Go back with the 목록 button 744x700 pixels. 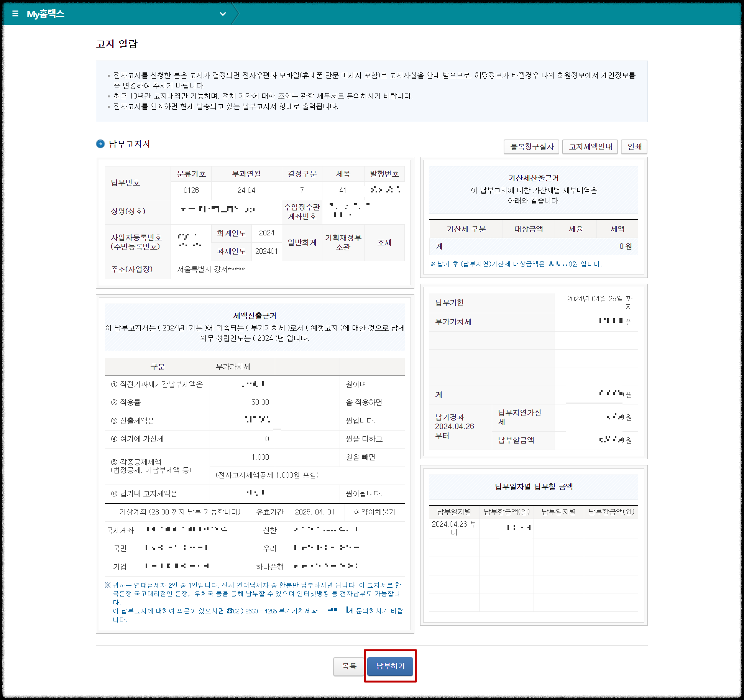pos(349,666)
